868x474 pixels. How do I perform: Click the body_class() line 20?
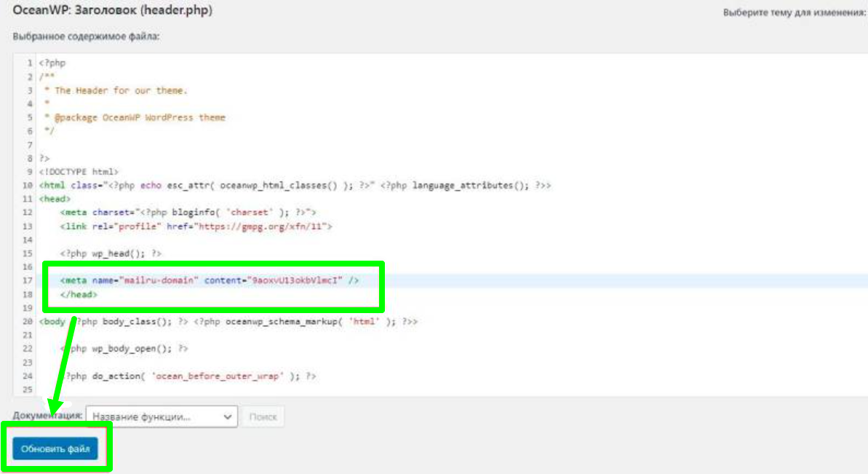pyautogui.click(x=228, y=321)
